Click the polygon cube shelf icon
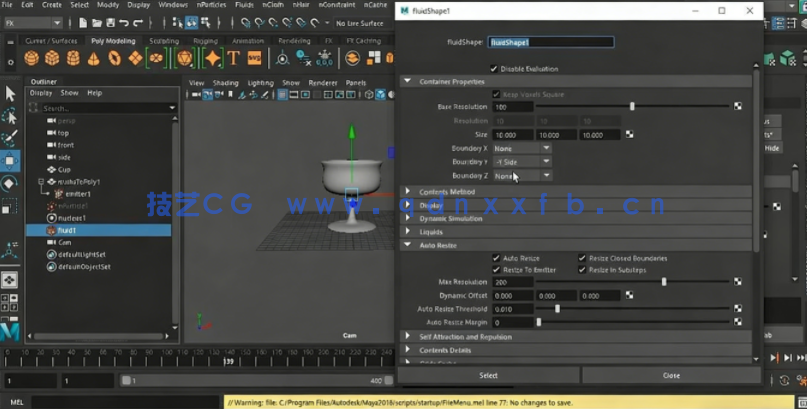 (52, 59)
